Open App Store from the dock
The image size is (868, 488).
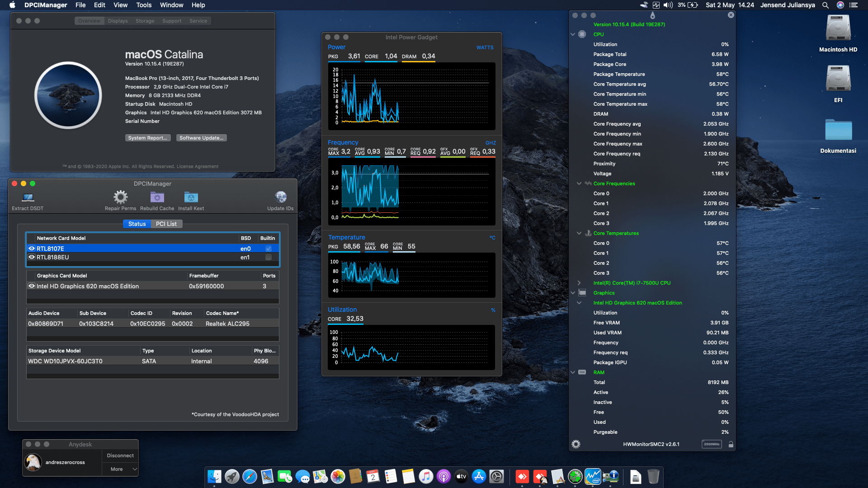click(x=479, y=476)
